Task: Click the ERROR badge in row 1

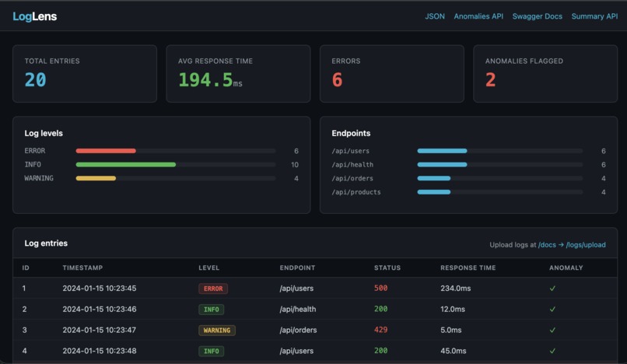Action: (x=213, y=289)
